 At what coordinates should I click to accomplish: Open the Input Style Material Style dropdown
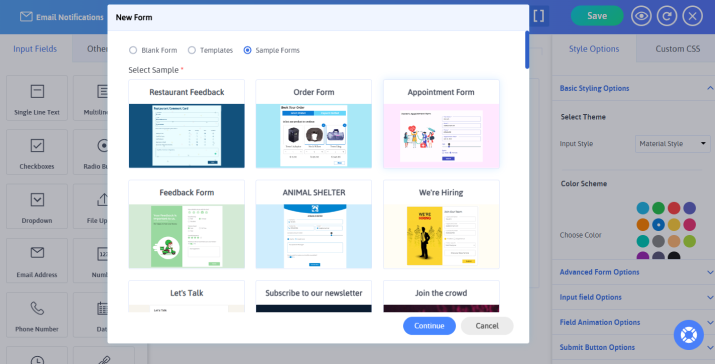[x=673, y=144]
